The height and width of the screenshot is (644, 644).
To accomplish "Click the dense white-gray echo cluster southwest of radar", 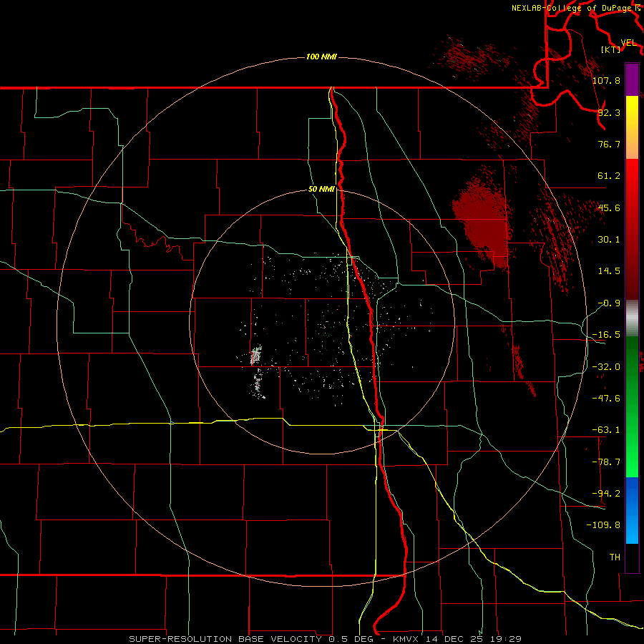I will coord(255,356).
